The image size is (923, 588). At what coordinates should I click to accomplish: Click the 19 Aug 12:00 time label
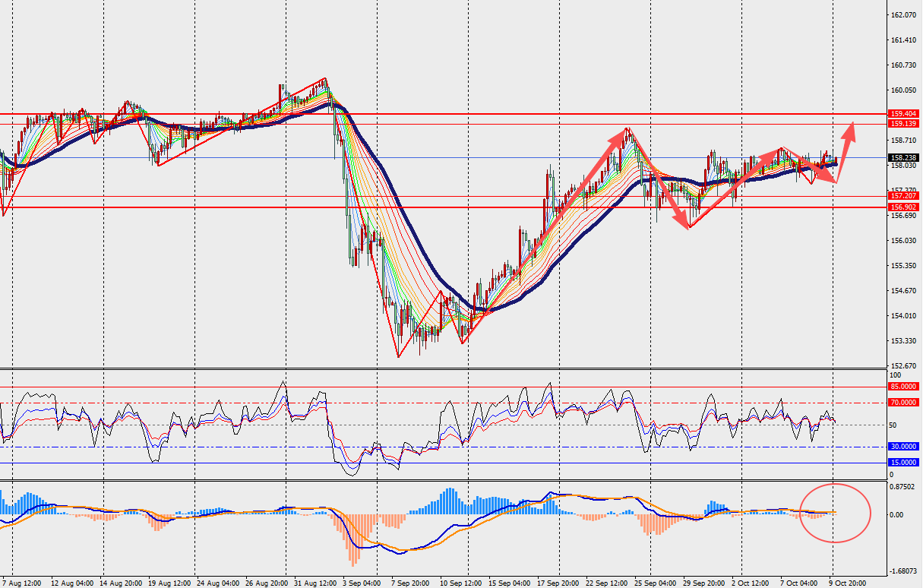(168, 583)
